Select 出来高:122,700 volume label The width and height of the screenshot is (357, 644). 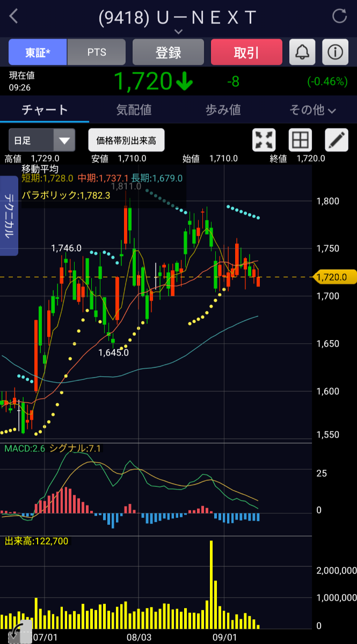(37, 541)
